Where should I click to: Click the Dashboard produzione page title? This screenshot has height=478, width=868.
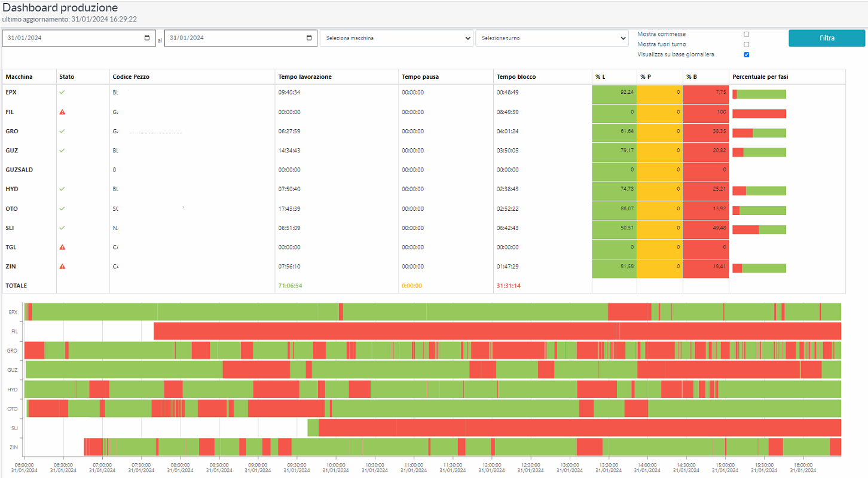[x=60, y=8]
